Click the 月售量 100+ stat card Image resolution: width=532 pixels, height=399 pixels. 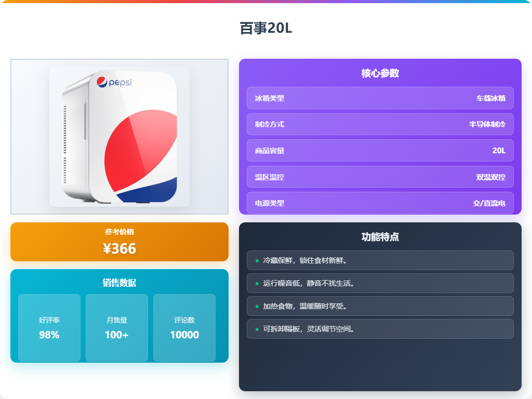[x=117, y=328]
